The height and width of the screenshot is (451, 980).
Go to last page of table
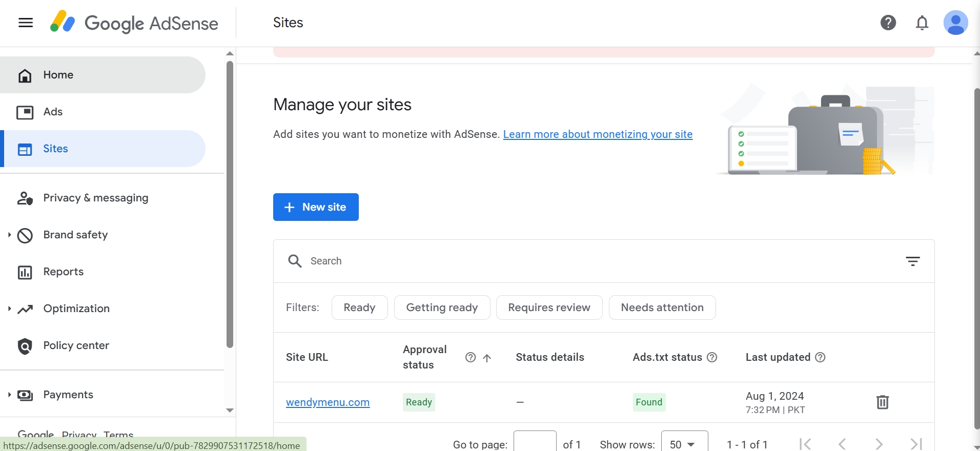point(916,444)
